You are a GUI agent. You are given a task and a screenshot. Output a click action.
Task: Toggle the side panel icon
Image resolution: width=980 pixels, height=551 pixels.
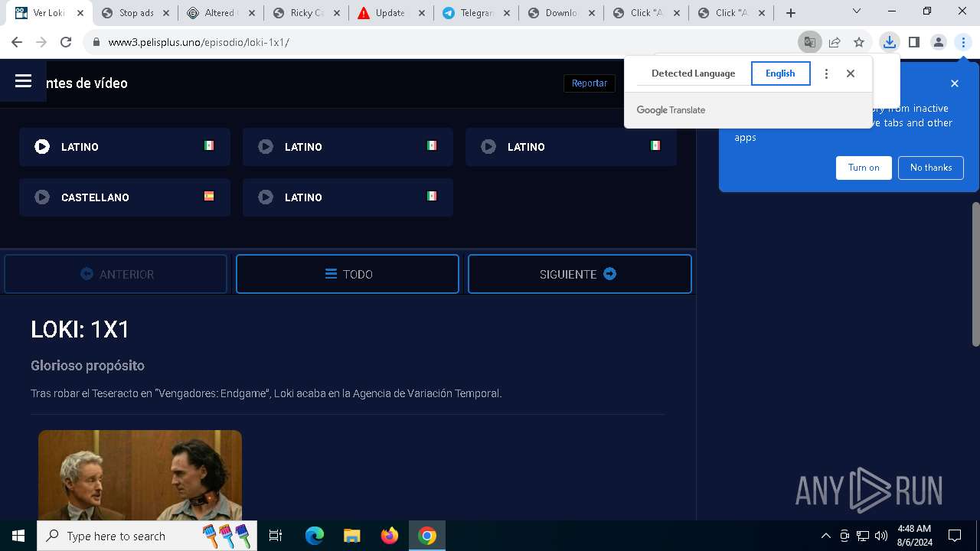coord(913,42)
